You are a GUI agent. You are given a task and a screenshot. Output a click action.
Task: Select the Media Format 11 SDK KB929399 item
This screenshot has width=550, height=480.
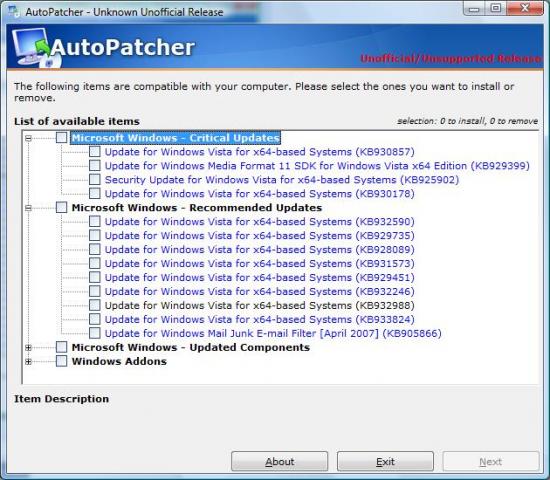[x=317, y=166]
